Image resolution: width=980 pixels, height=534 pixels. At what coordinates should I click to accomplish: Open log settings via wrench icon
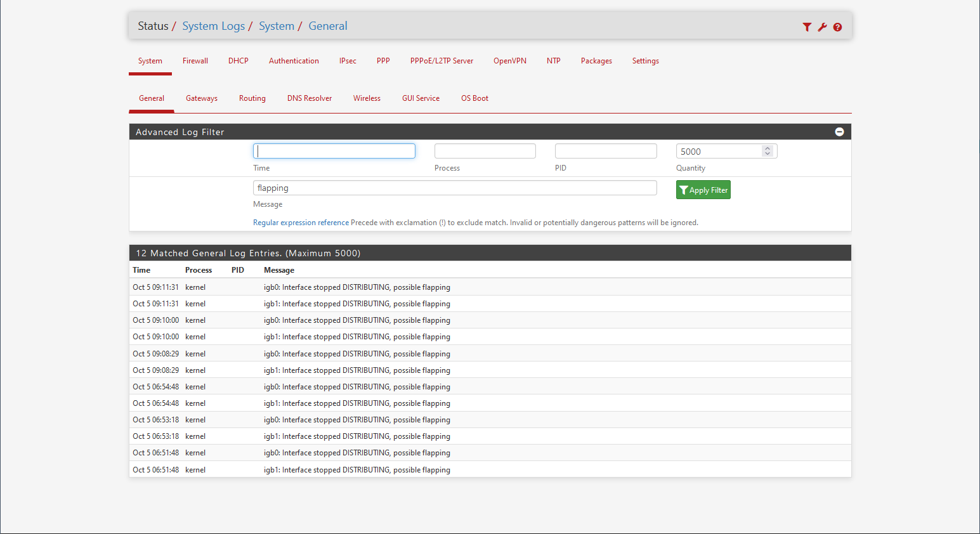click(x=822, y=27)
